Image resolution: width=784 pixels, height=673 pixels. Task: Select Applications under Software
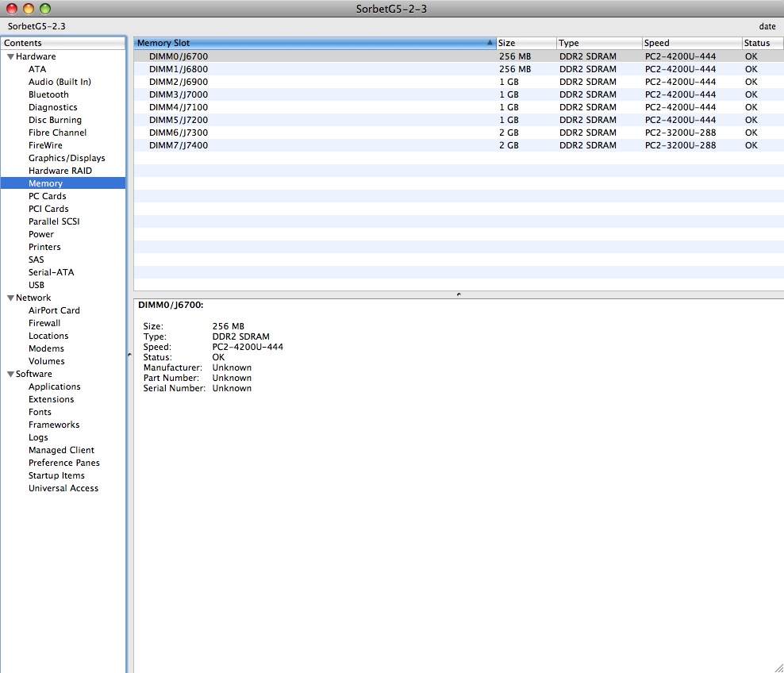[x=55, y=387]
